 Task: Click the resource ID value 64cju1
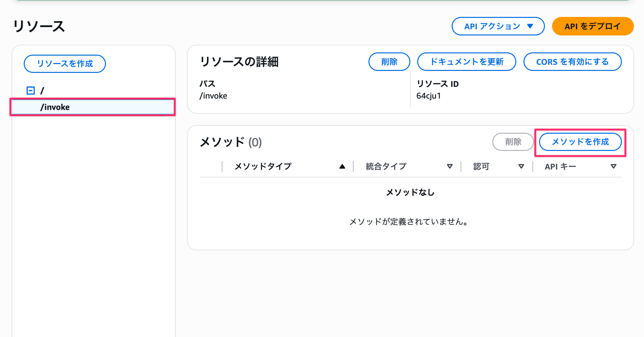tap(429, 96)
